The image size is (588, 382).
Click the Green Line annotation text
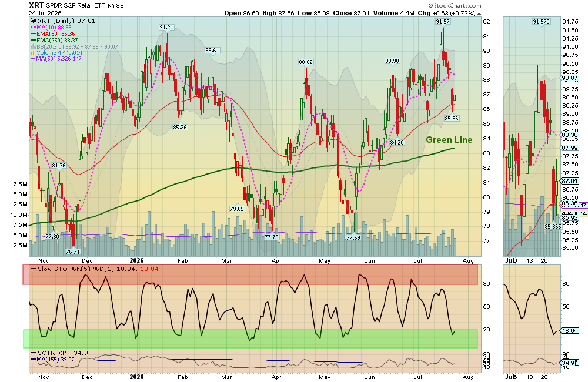coord(449,140)
